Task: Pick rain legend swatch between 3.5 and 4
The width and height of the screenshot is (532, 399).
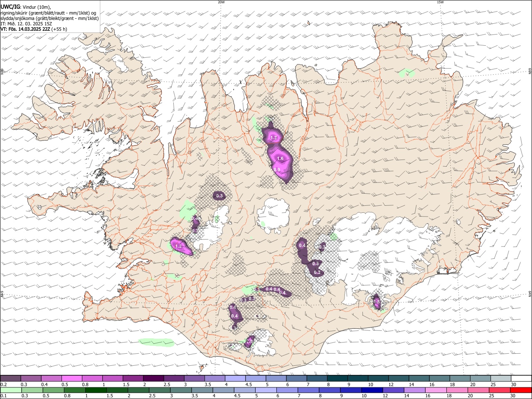Action: 202,390
